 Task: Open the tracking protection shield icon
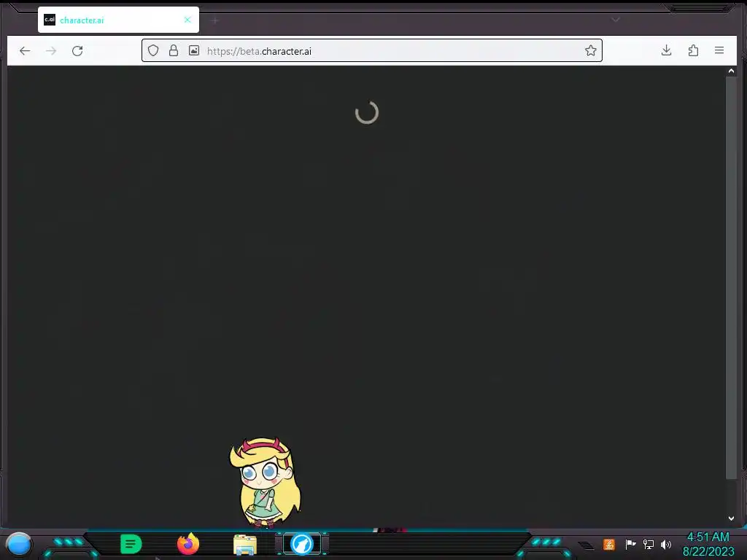coord(153,50)
